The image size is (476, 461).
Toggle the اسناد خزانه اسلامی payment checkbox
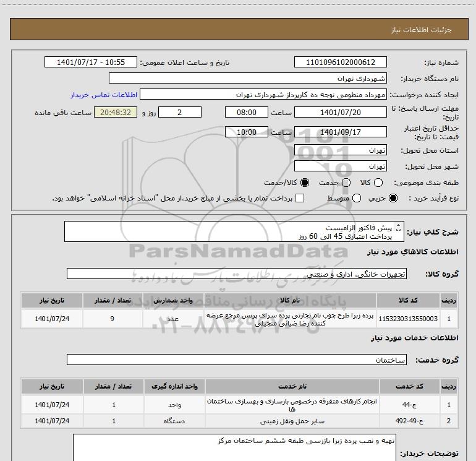point(300,198)
